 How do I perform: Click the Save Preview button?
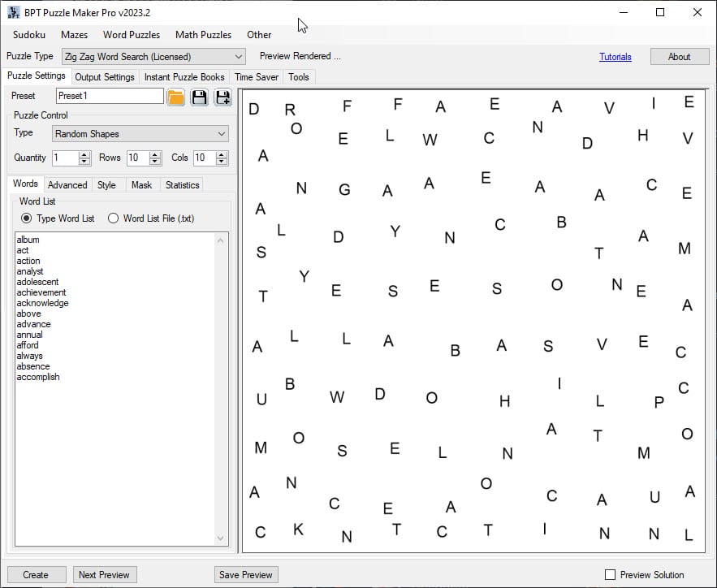coord(246,575)
